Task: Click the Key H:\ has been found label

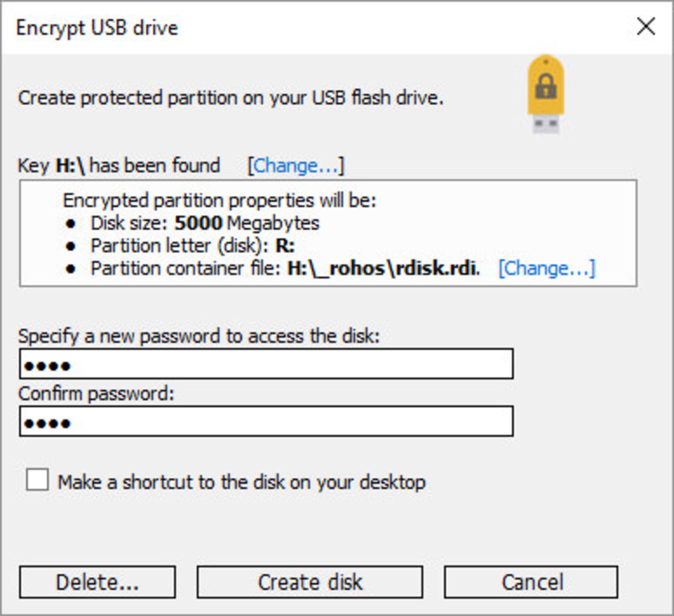Action: [x=119, y=165]
